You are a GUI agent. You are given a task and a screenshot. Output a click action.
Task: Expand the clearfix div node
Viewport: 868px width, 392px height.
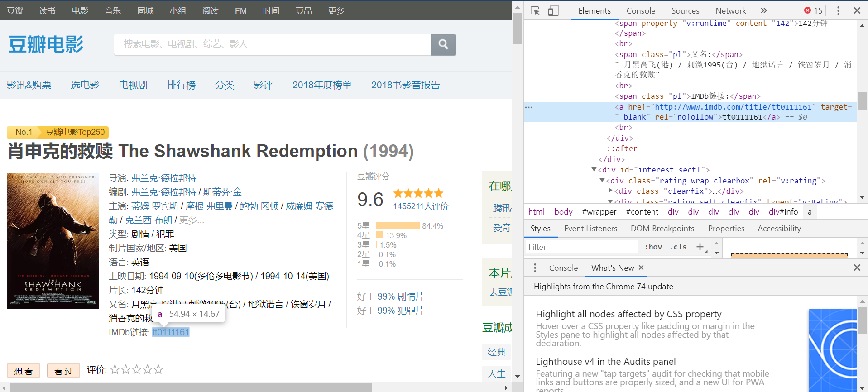pos(610,191)
